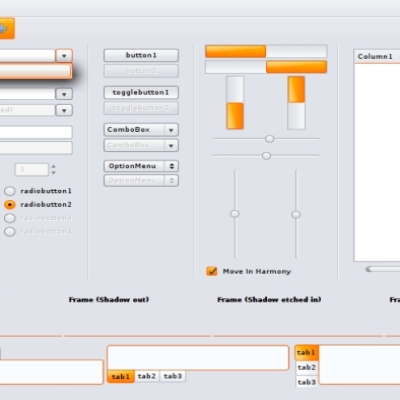Click the Frame (Shadow out) label
Image resolution: width=400 pixels, height=400 pixels.
click(x=109, y=299)
